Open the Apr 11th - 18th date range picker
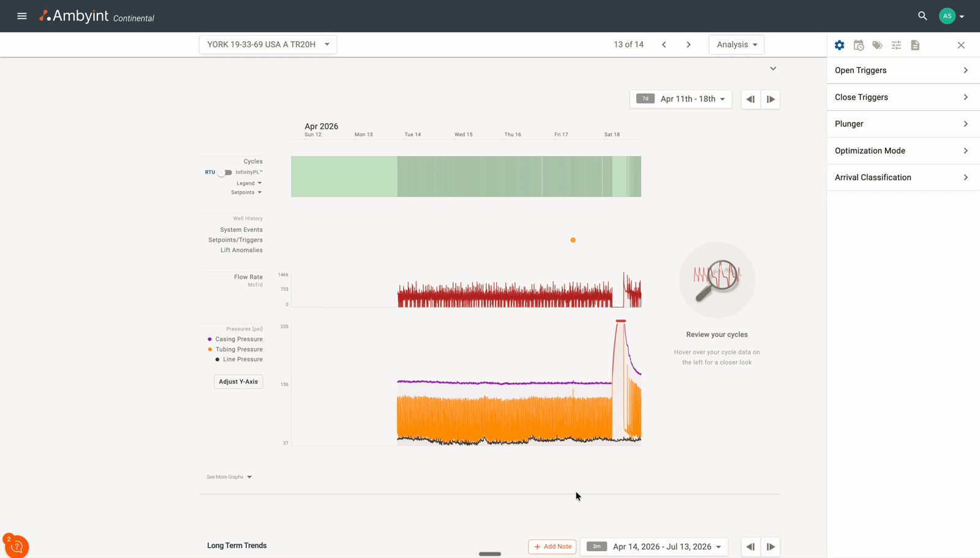 (x=680, y=99)
